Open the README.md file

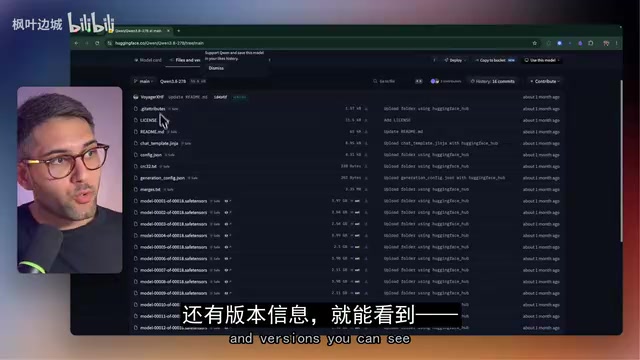tap(152, 132)
